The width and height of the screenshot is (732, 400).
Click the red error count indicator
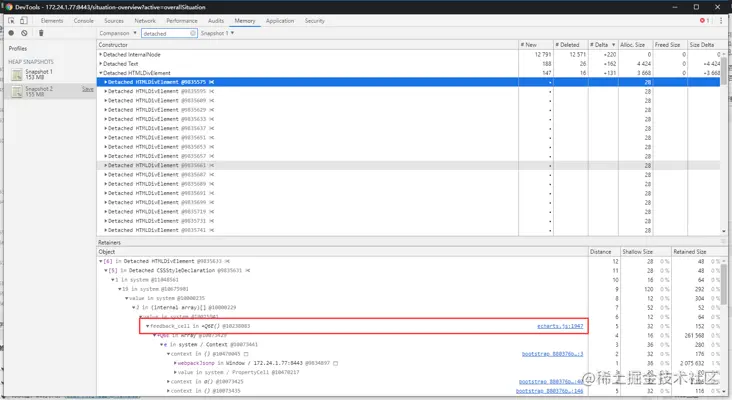[x=704, y=21]
